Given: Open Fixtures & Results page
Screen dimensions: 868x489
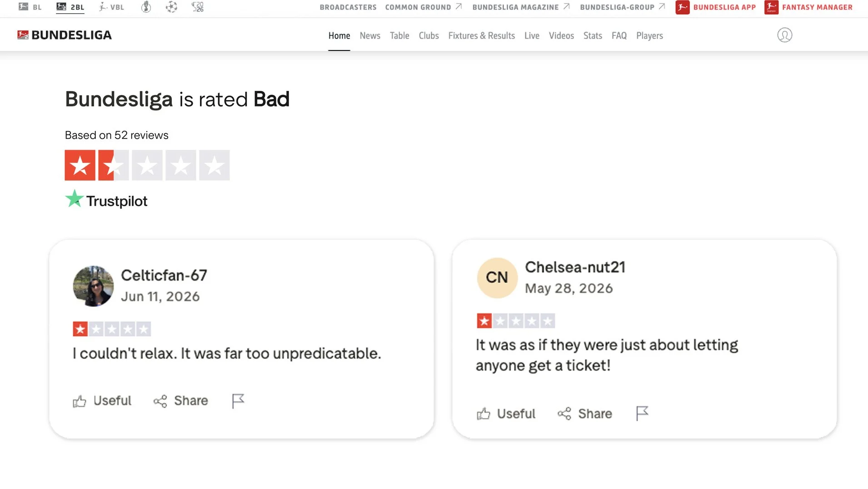Looking at the screenshot, I should pos(481,35).
